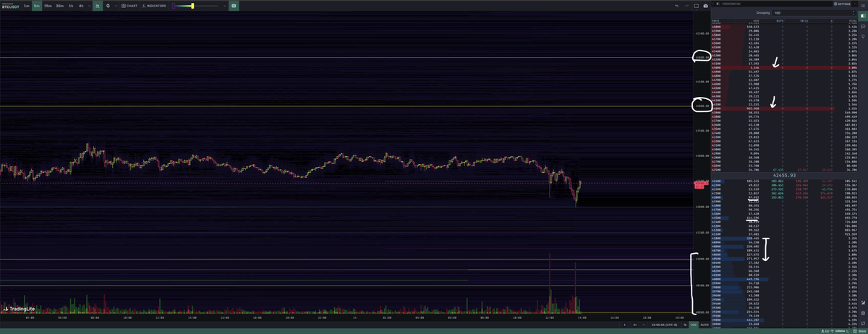Toggle the orderbook panel sidebar icon
Screen dimensions: 868x334
(863, 16)
